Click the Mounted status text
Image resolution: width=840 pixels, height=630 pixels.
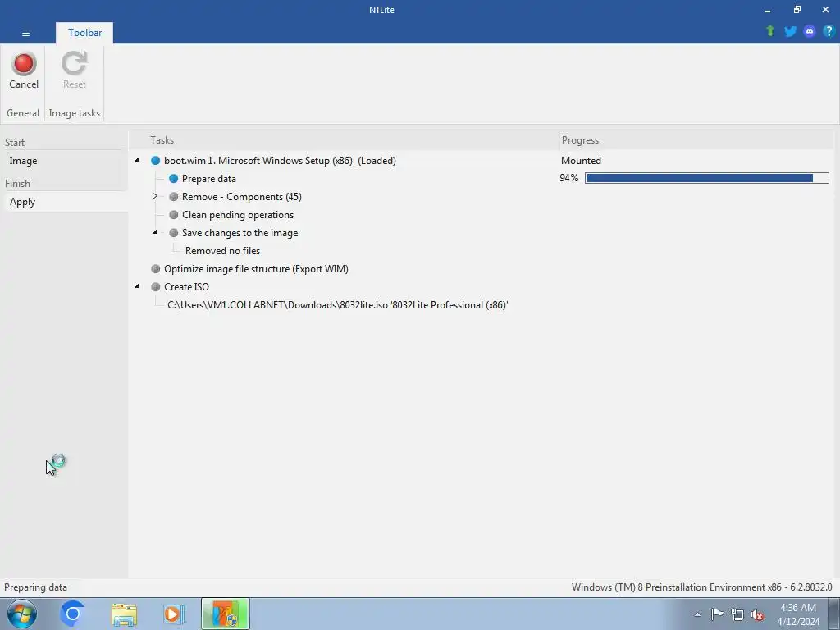pyautogui.click(x=581, y=161)
